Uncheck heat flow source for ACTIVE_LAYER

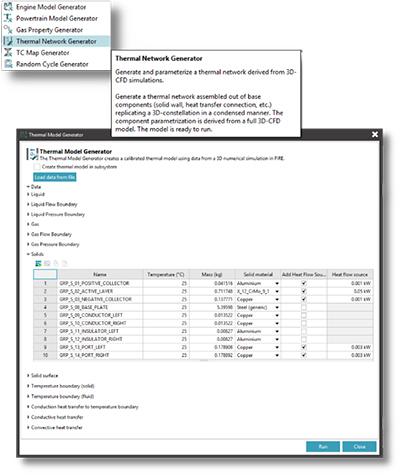[x=304, y=291]
